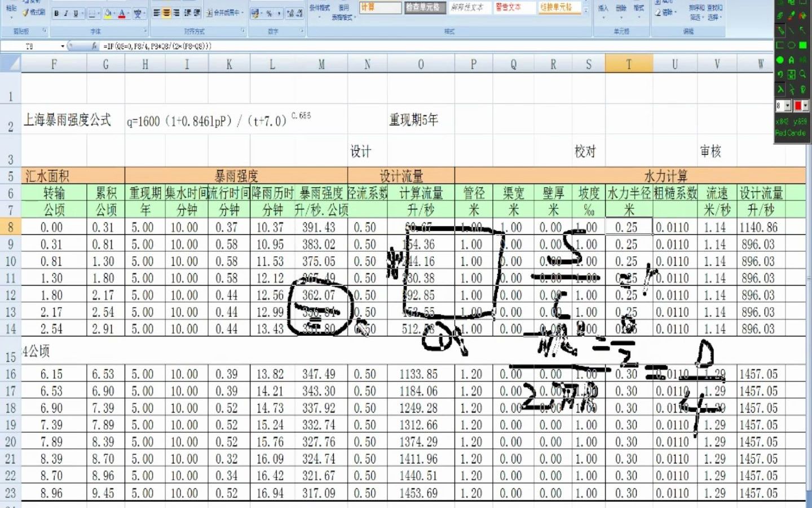The image size is (812, 508).
Task: Select all cells corner button
Action: (x=10, y=64)
